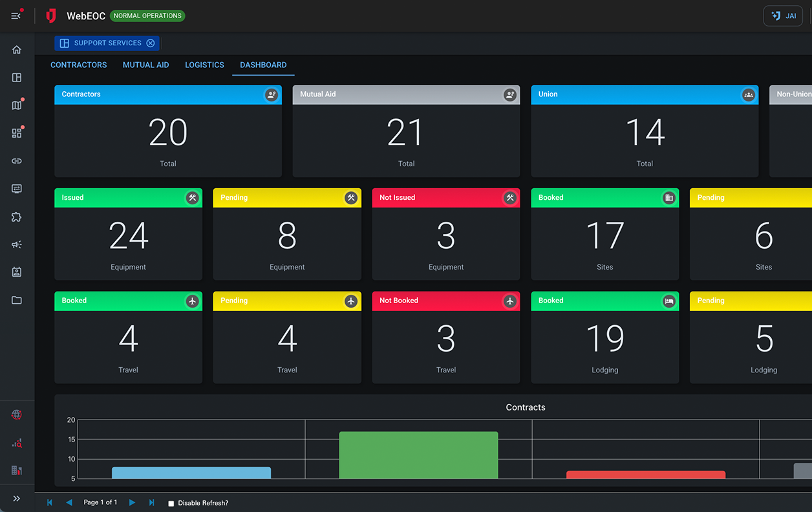Open the map icon in sidebar
Viewport: 812px width, 512px height.
click(17, 105)
